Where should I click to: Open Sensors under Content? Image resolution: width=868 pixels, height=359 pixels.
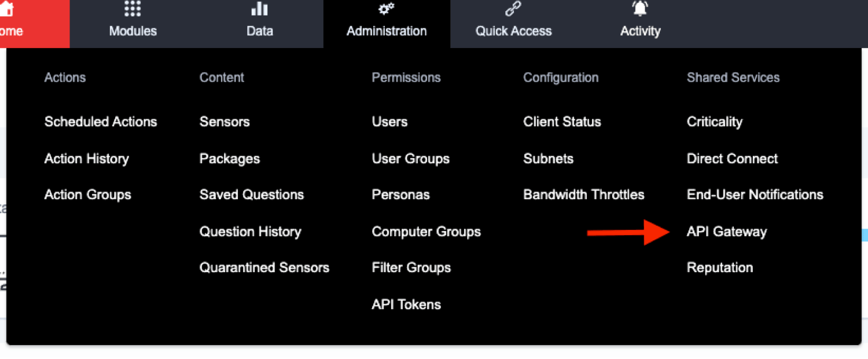click(225, 122)
